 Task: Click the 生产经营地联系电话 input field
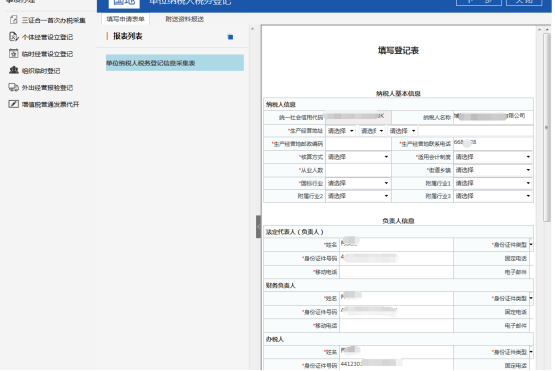pos(493,144)
